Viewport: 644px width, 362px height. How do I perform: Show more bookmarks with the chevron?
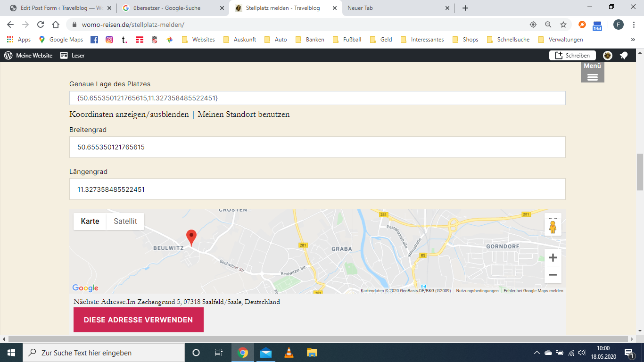click(633, 40)
